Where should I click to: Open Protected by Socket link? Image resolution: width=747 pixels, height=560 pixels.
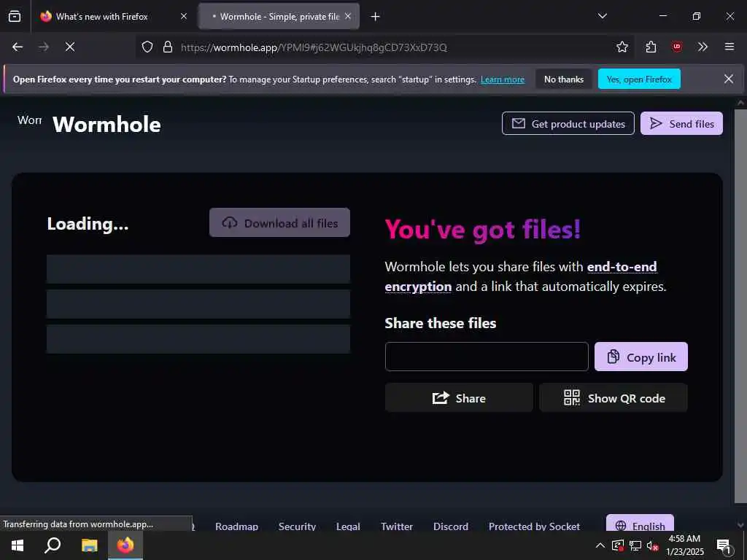tap(534, 526)
